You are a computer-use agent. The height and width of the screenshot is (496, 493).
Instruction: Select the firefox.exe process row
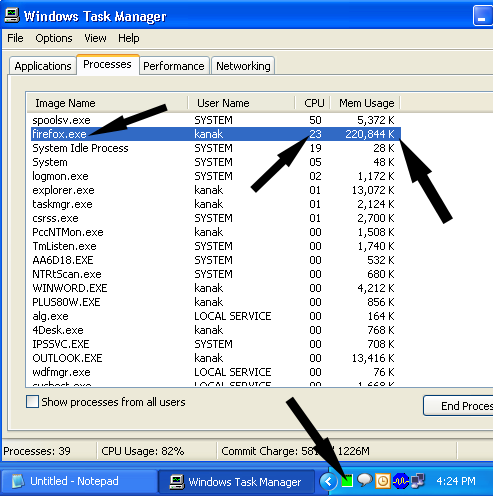216,134
